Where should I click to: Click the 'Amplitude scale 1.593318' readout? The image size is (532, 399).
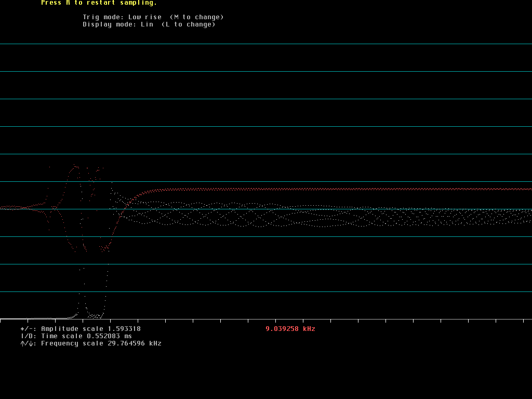(x=91, y=329)
